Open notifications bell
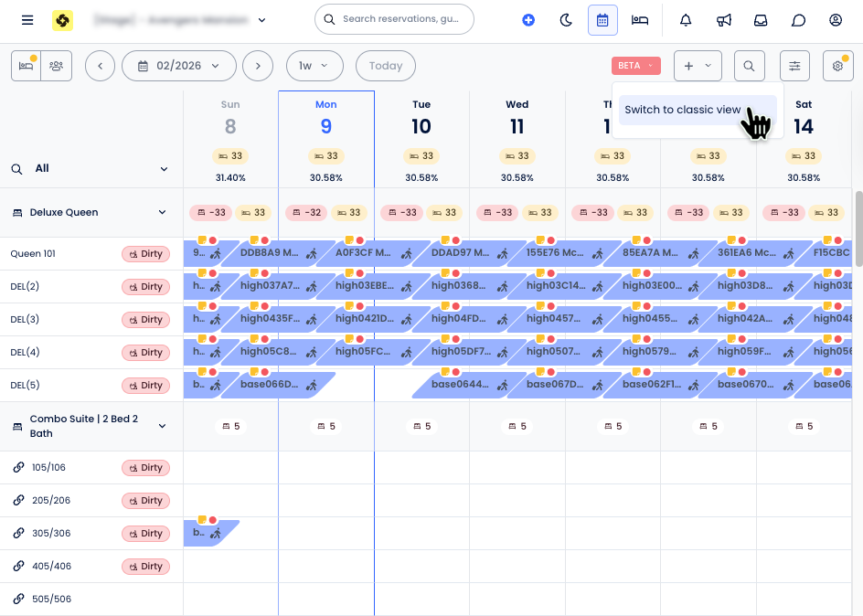 tap(686, 20)
